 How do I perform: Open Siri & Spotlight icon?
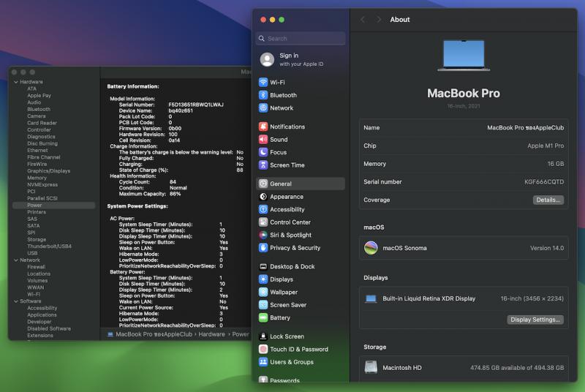(x=263, y=235)
